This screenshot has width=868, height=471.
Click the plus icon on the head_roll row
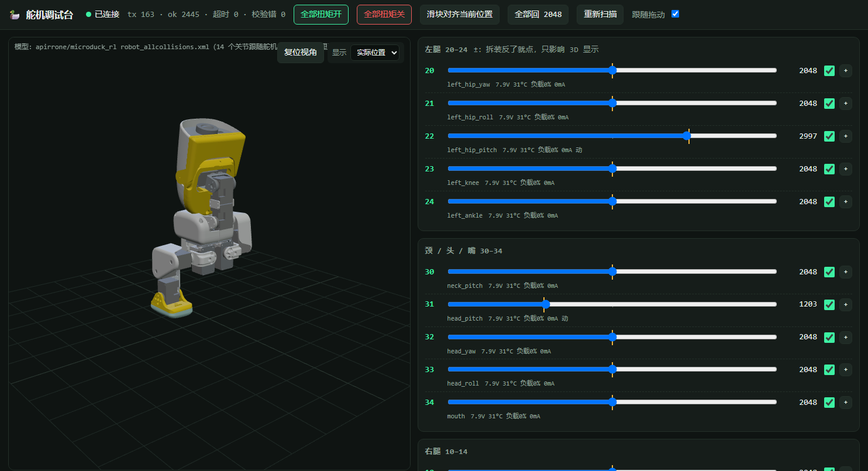coord(846,370)
